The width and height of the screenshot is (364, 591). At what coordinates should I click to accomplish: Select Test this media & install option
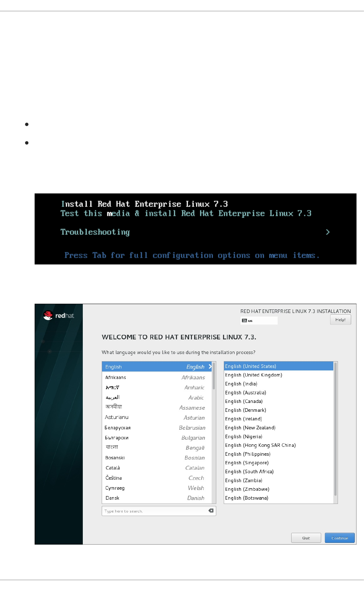[x=186, y=213]
